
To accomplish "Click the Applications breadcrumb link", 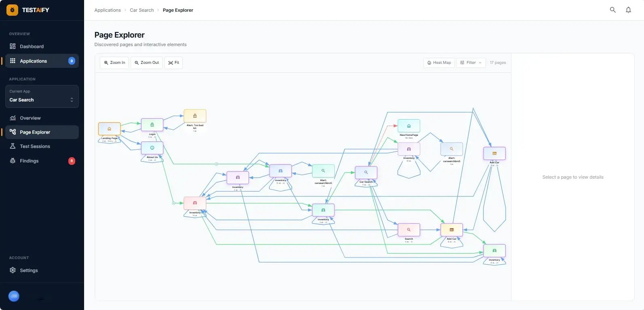I will pos(108,10).
